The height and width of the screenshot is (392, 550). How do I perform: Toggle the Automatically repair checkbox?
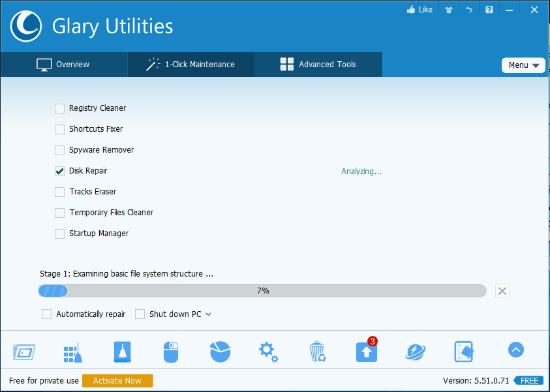coord(47,314)
